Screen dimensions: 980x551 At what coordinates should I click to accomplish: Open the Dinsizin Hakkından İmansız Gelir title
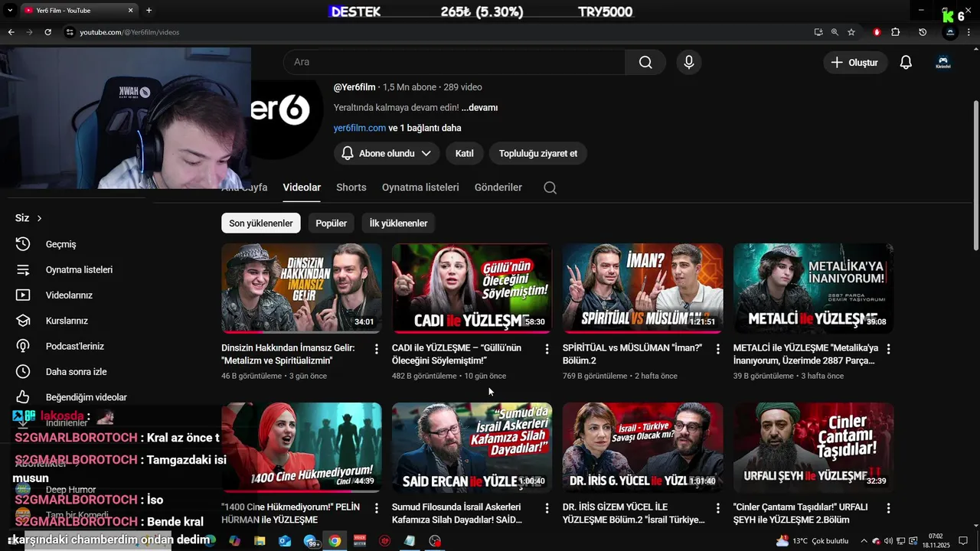pos(288,354)
